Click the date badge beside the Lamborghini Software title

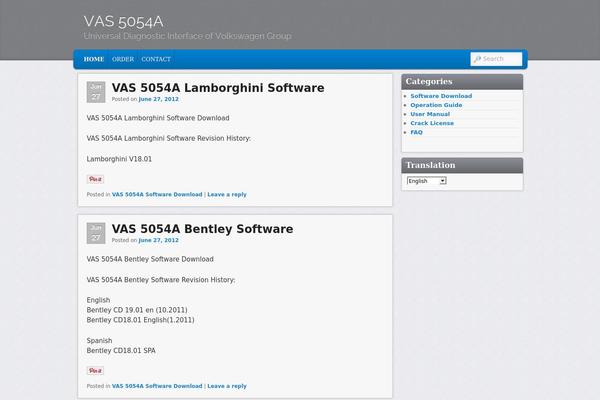96,92
